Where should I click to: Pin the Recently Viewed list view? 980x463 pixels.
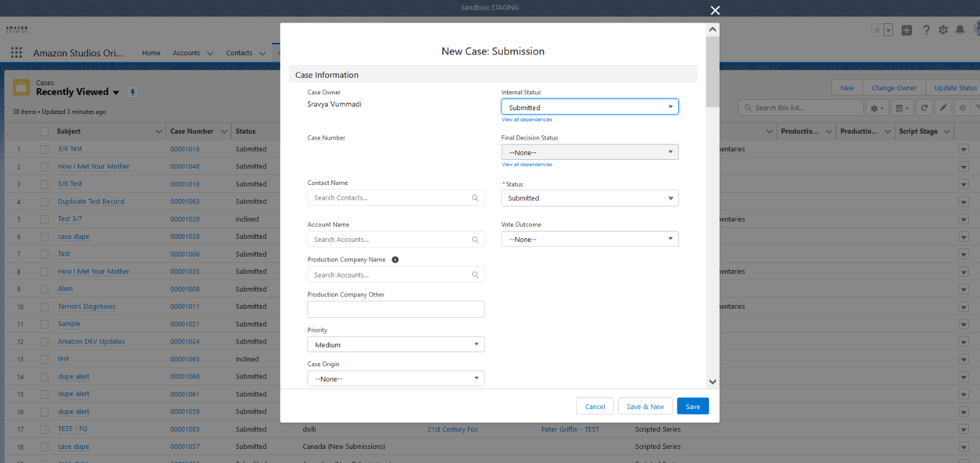[132, 92]
